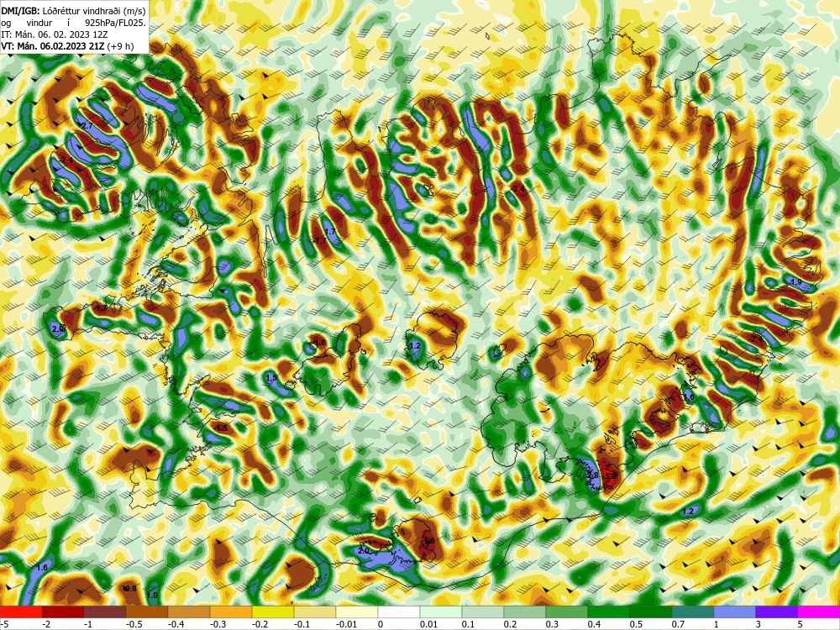Click the '2.7' value label on the map
This screenshot has width=840, height=630.
87,125
